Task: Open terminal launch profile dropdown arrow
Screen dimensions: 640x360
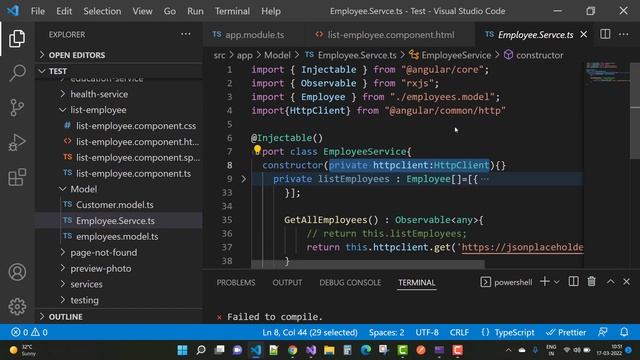Action: point(557,282)
